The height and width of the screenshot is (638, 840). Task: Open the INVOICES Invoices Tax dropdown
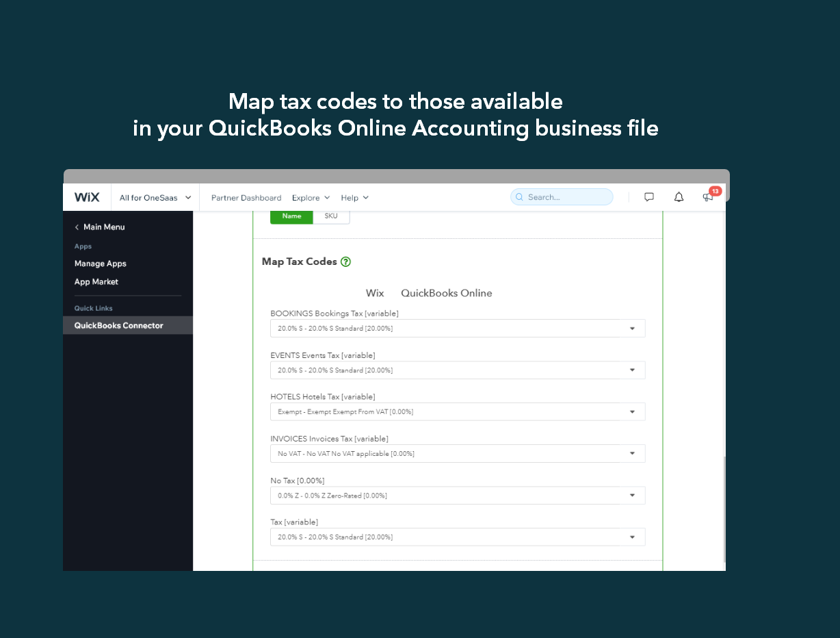point(458,454)
